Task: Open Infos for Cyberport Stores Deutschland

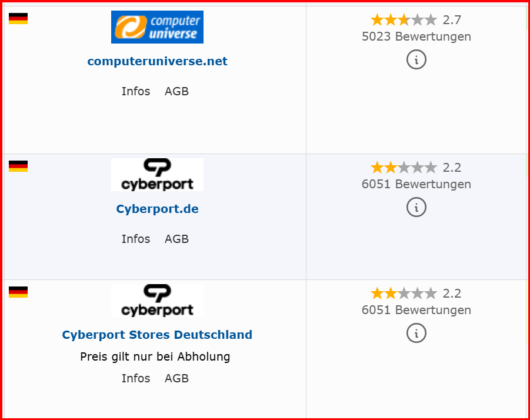Action: click(136, 378)
